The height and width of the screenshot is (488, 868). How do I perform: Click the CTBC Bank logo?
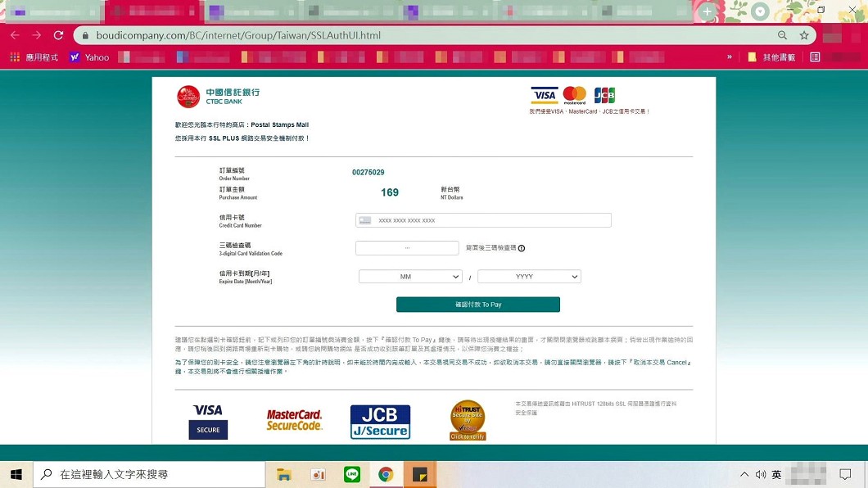[x=218, y=97]
